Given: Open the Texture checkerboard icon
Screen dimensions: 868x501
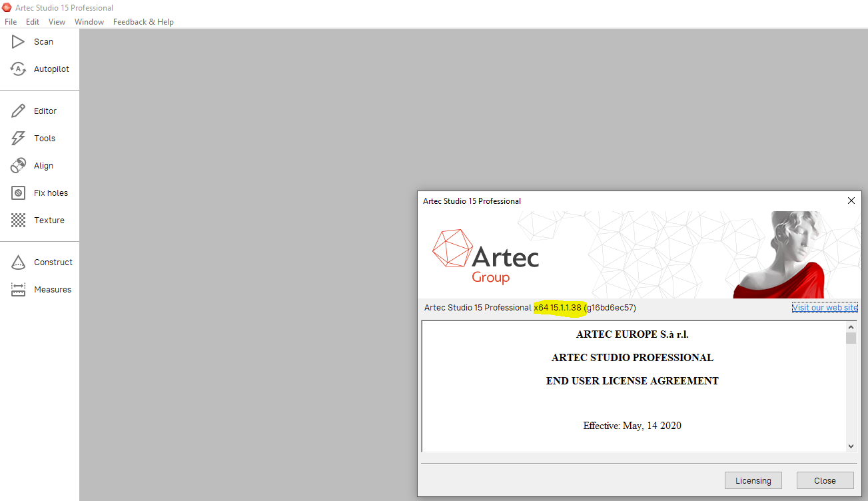Looking at the screenshot, I should pyautogui.click(x=18, y=221).
